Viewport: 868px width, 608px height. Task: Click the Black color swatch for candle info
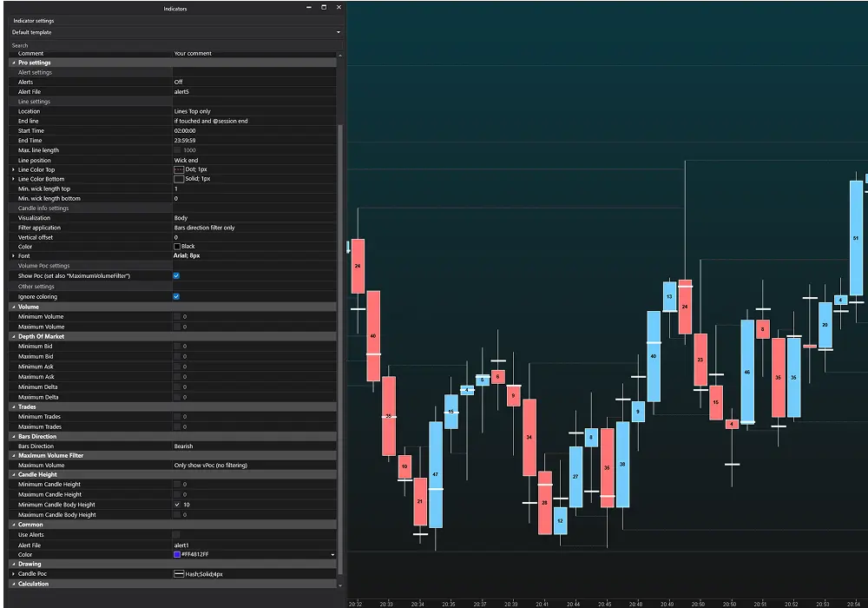pyautogui.click(x=177, y=247)
